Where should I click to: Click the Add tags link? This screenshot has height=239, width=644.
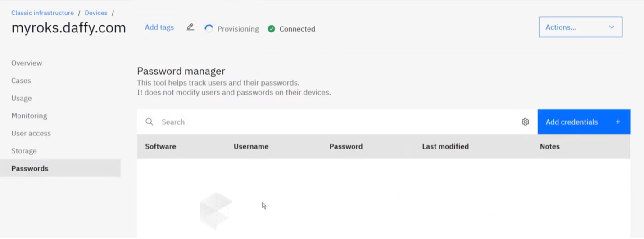[x=159, y=27]
